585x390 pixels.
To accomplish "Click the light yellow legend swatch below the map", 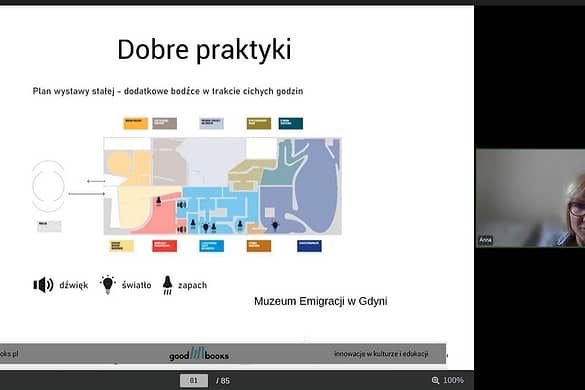I will pos(121,246).
